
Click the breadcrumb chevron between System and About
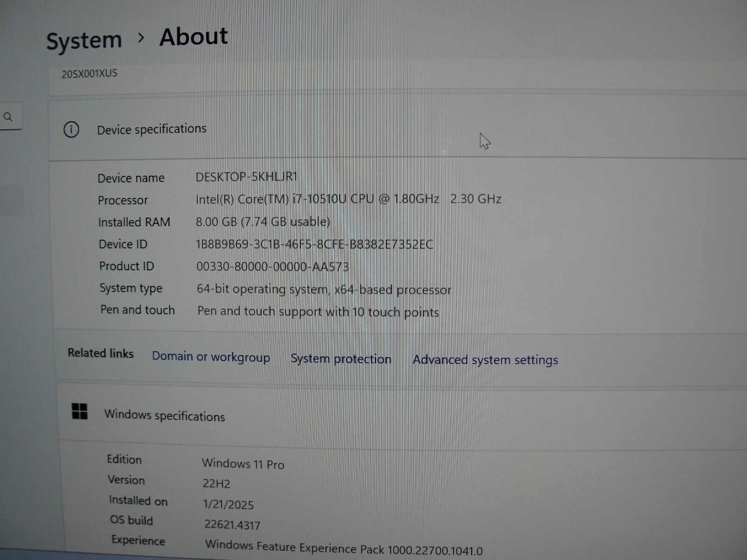(141, 38)
